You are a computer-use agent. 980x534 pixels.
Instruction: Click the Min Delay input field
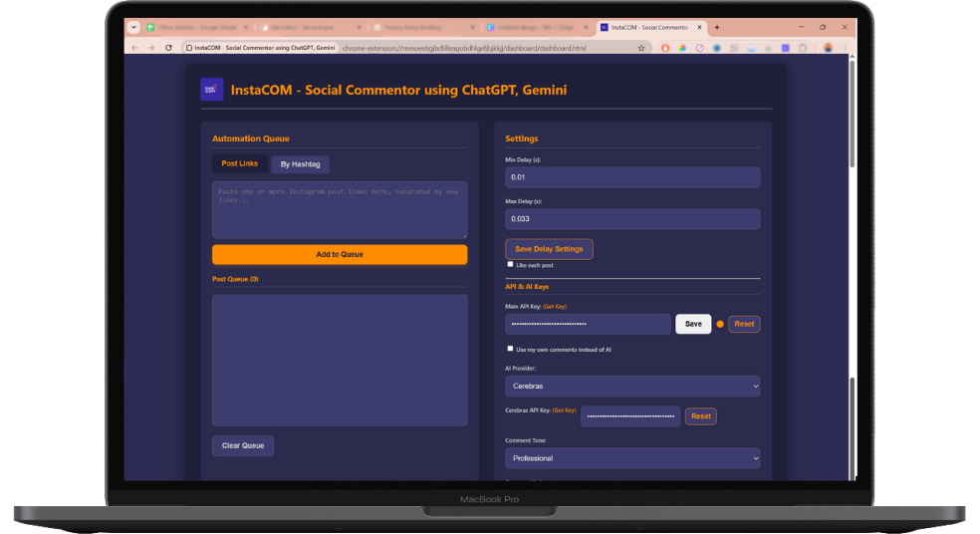point(632,177)
